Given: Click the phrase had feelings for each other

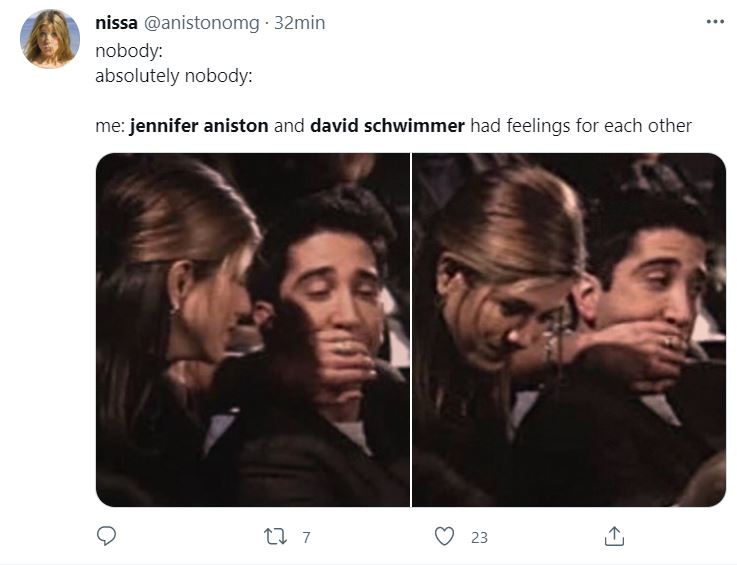Looking at the screenshot, I should point(581,126).
